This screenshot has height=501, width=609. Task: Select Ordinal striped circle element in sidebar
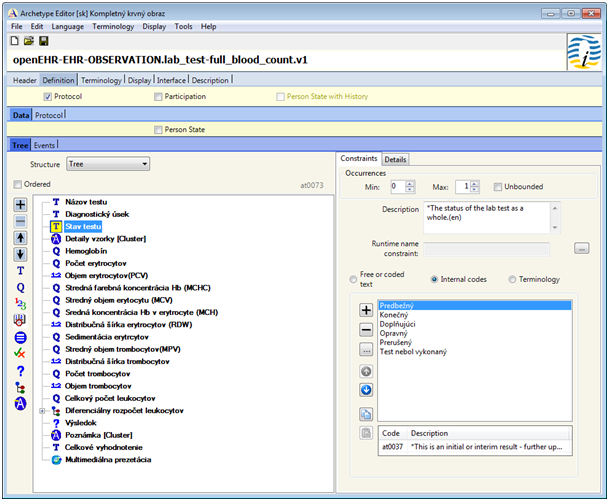coord(21,337)
